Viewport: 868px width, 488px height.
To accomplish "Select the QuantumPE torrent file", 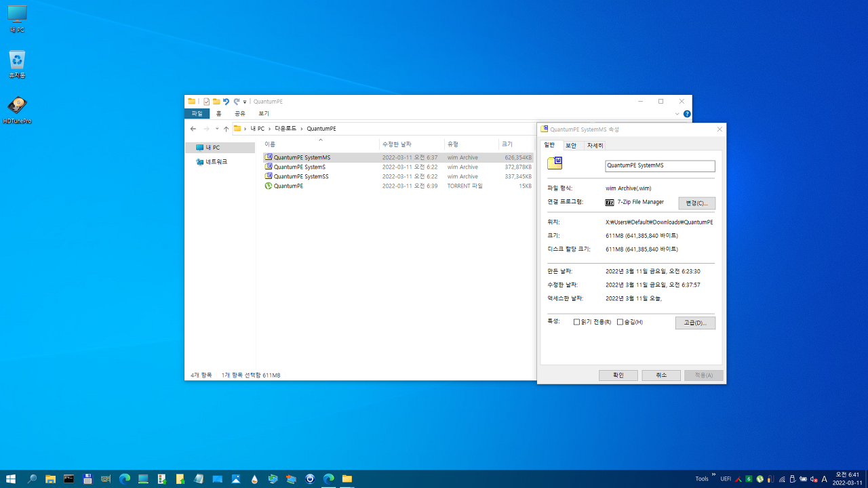I will click(x=398, y=186).
